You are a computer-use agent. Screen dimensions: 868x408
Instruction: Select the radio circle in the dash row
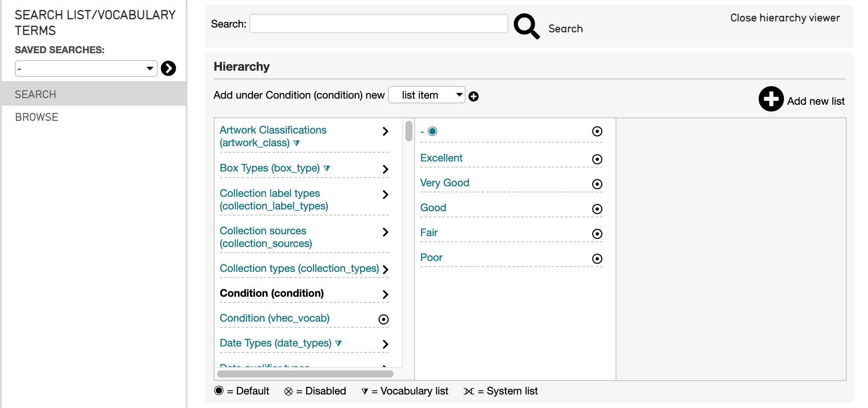(597, 131)
